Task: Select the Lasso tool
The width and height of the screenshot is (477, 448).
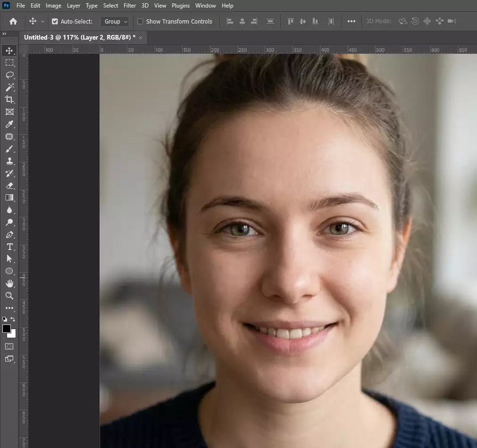Action: (x=9, y=75)
